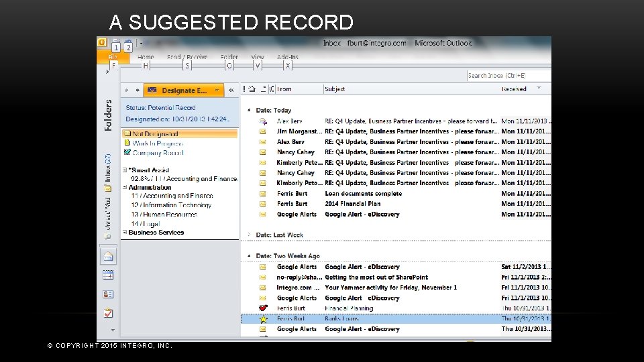Viewport: 644px width, 362px height.
Task: Focus the Search Inbox field
Action: click(509, 76)
